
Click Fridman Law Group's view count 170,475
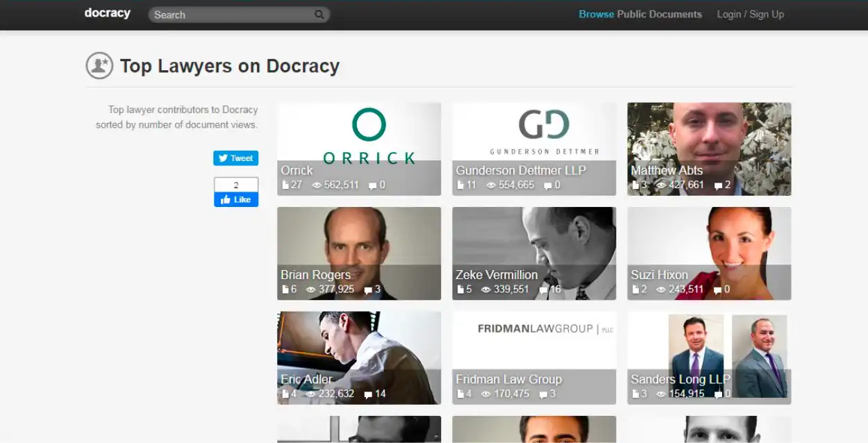click(511, 394)
